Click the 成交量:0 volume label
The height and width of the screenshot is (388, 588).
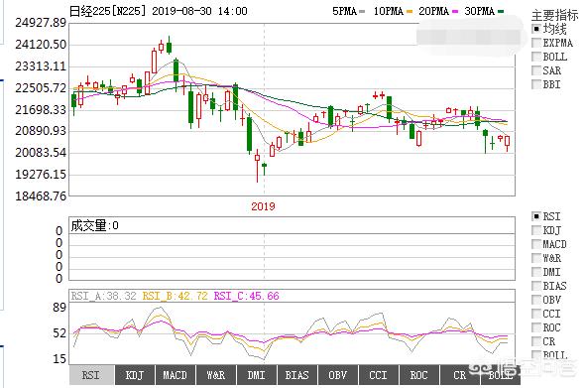(x=95, y=225)
